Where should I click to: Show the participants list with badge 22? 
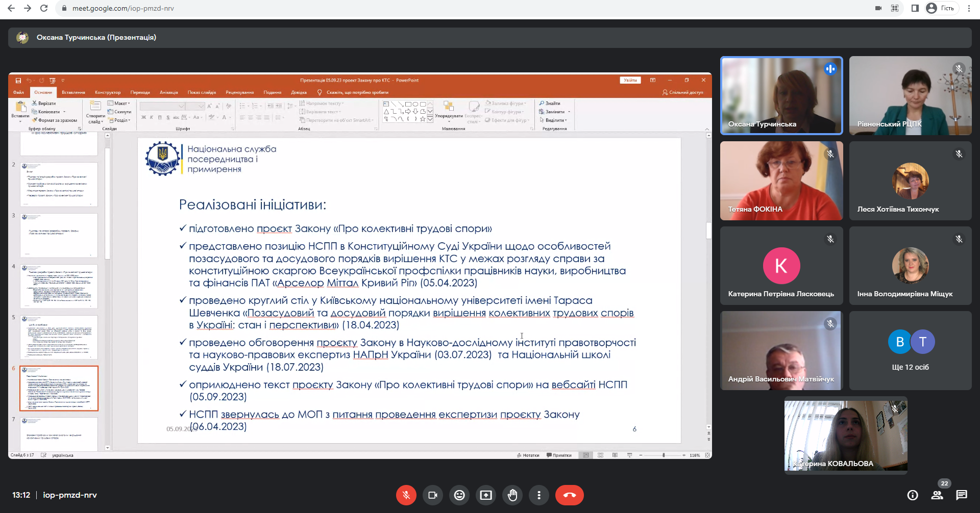coord(937,495)
